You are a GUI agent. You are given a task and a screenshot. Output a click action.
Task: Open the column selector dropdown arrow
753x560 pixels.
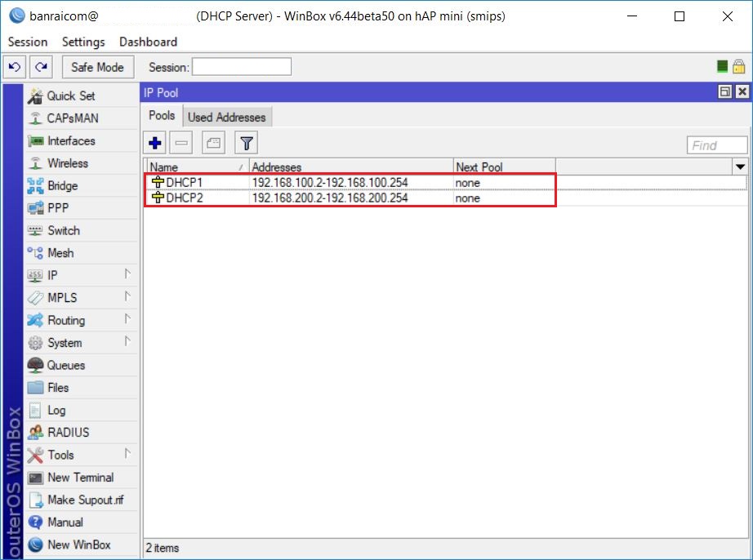click(x=740, y=167)
